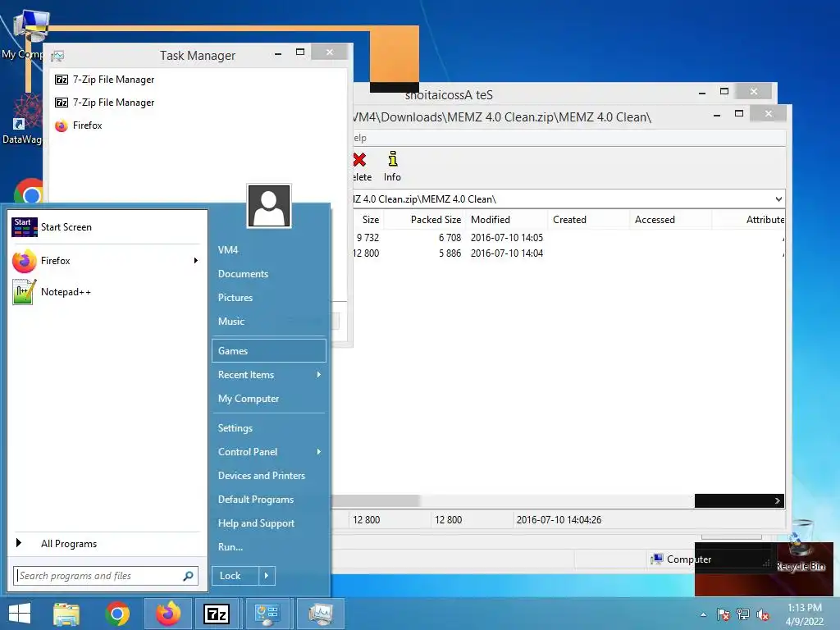840x630 pixels.
Task: Click the muted volume tray icon
Action: pyautogui.click(x=763, y=614)
